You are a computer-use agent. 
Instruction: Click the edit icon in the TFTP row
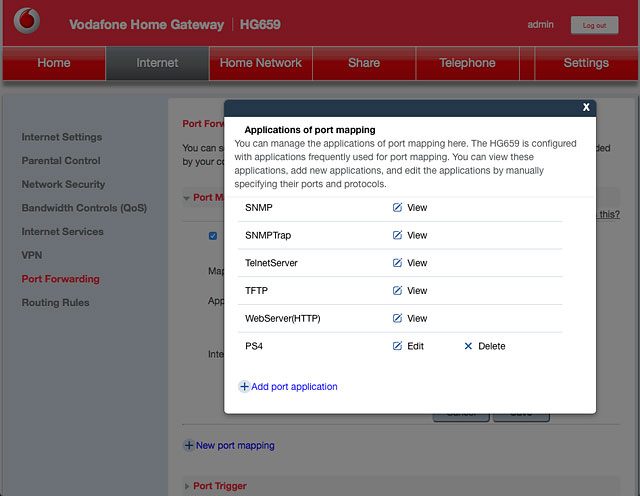[397, 291]
